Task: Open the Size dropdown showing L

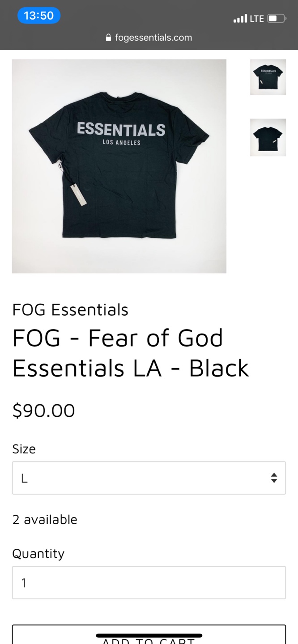Action: pos(149,478)
